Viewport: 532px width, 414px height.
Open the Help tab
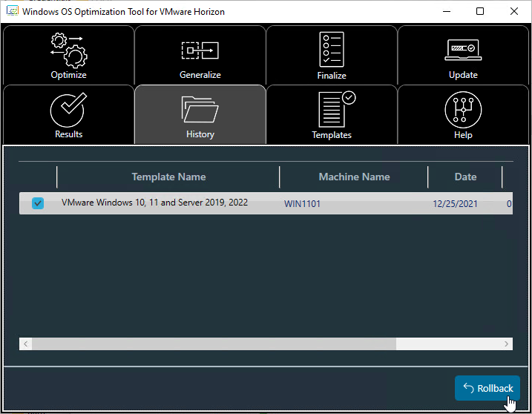463,115
